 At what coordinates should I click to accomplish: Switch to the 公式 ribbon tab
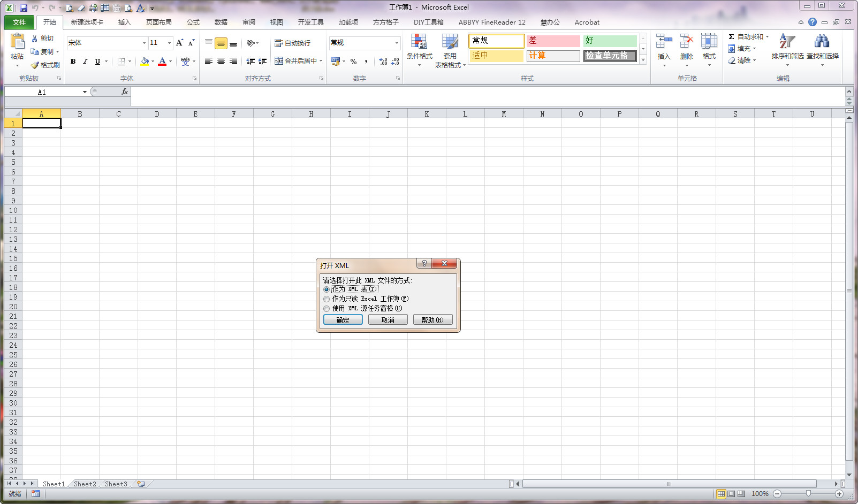click(193, 22)
